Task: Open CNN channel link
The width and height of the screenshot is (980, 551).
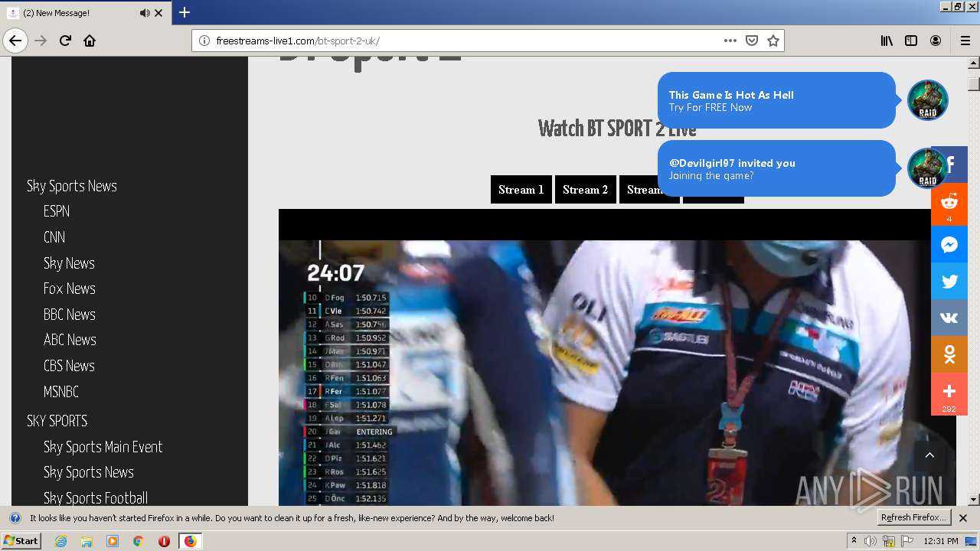Action: click(54, 237)
